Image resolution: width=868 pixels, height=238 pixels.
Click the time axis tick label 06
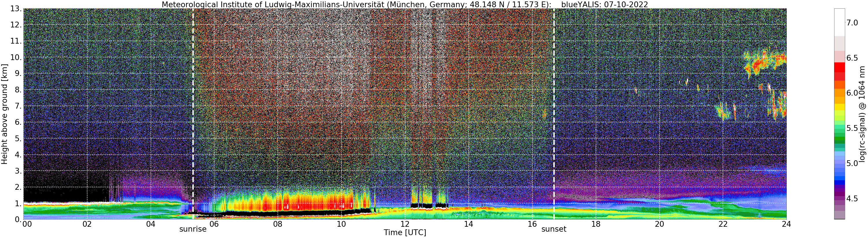[214, 224]
